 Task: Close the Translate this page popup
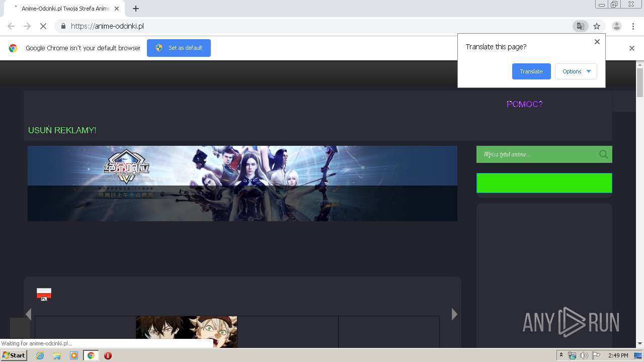597,42
